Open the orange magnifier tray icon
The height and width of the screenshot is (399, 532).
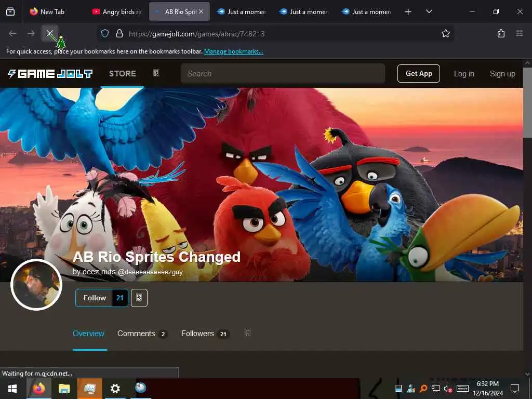(423, 389)
